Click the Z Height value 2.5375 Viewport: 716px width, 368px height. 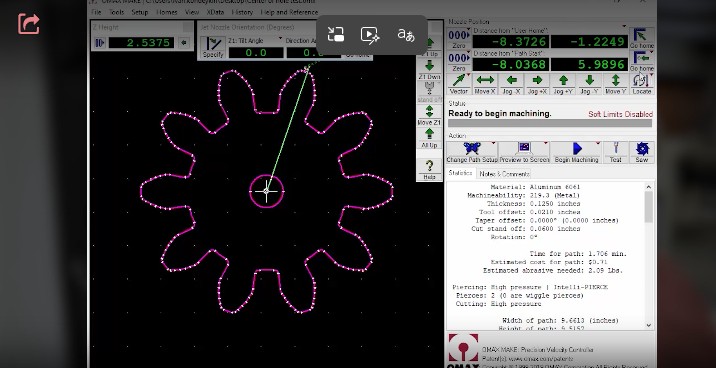pos(142,43)
